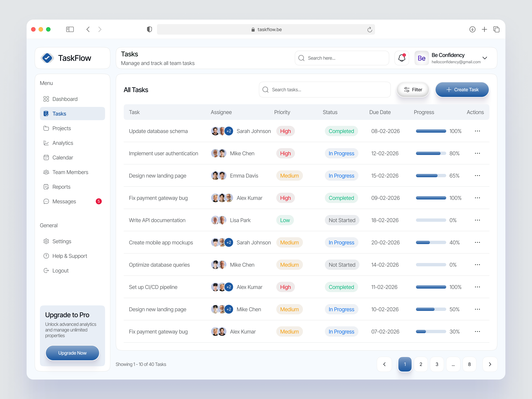Open the actions menu for Update database schema
532x399 pixels.
click(x=477, y=131)
